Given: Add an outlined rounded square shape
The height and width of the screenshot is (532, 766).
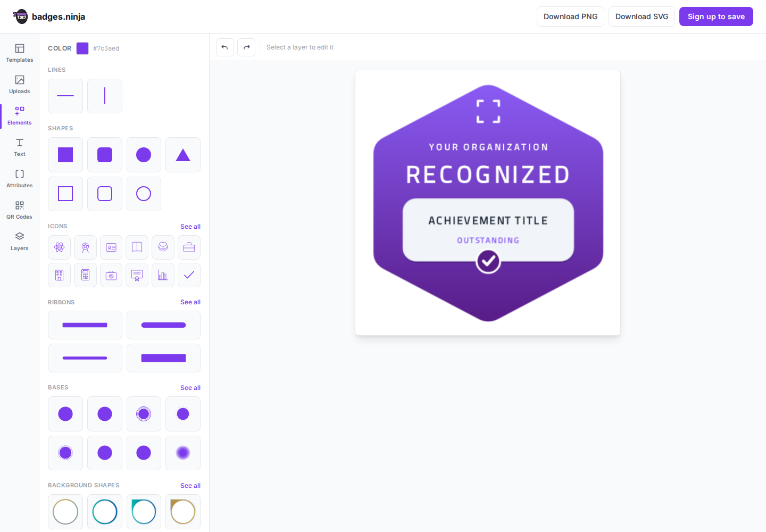Looking at the screenshot, I should tap(105, 194).
